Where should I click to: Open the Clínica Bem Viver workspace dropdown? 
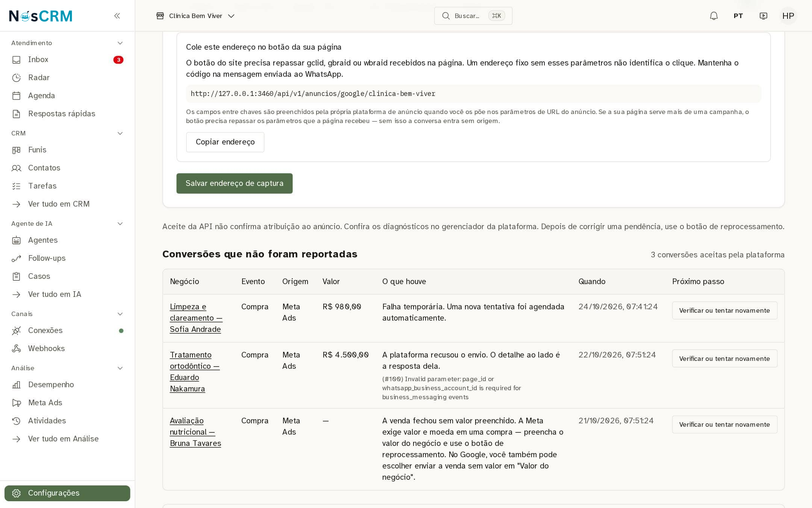click(x=195, y=16)
